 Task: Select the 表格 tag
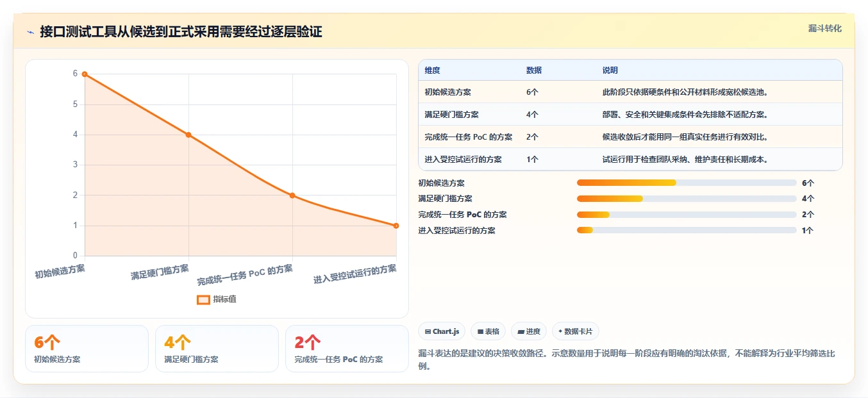pos(488,331)
